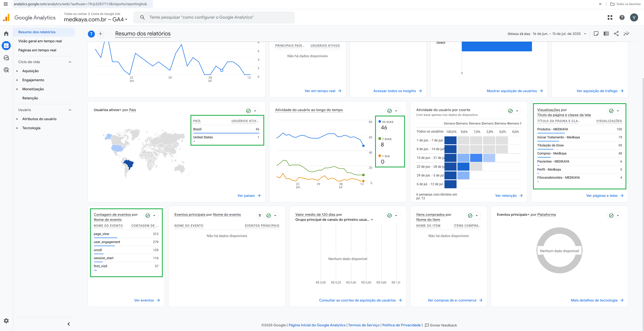
Task: Share this report via the share icon
Action: tap(616, 34)
